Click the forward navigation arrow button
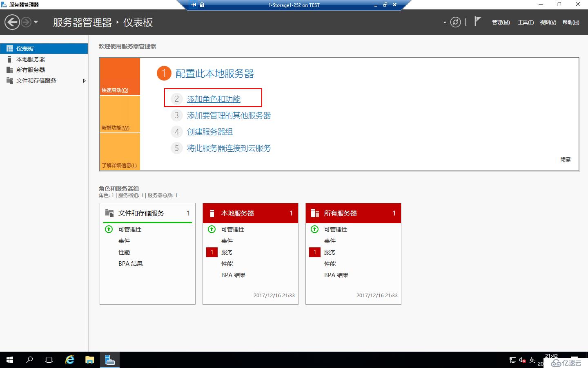This screenshot has width=588, height=368. click(26, 22)
